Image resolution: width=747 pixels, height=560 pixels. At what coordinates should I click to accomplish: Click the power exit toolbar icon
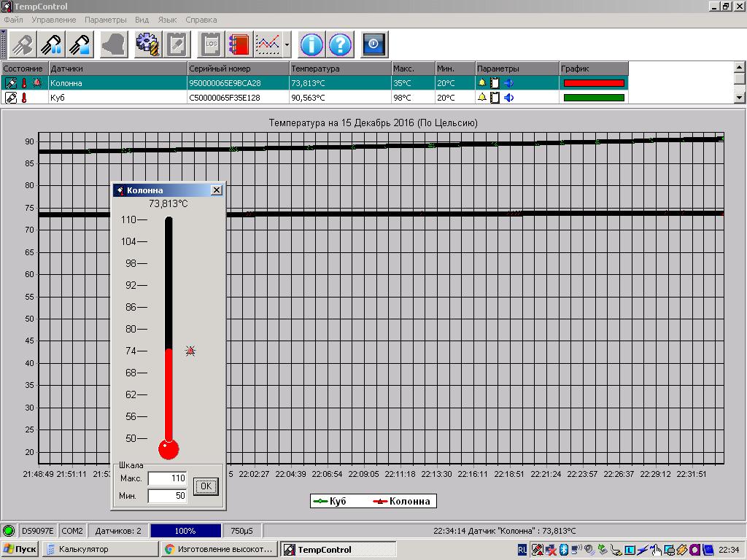(x=374, y=44)
